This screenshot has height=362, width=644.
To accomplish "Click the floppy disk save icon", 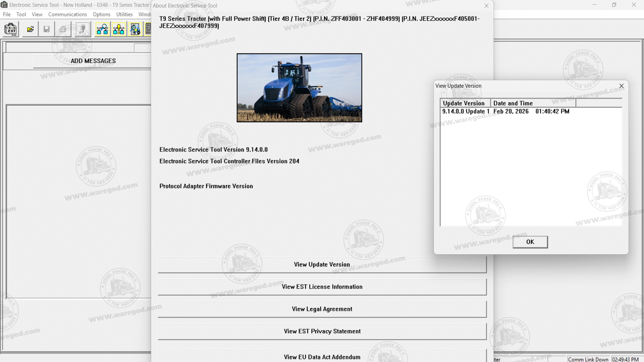I will tap(47, 29).
